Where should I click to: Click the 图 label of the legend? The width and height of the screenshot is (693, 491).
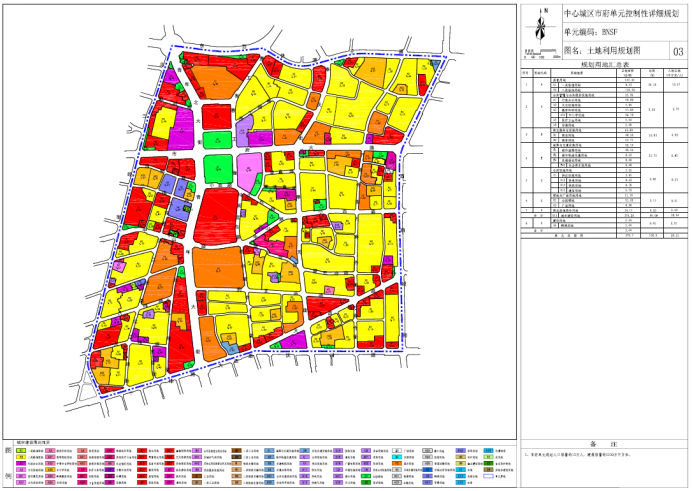(6, 452)
